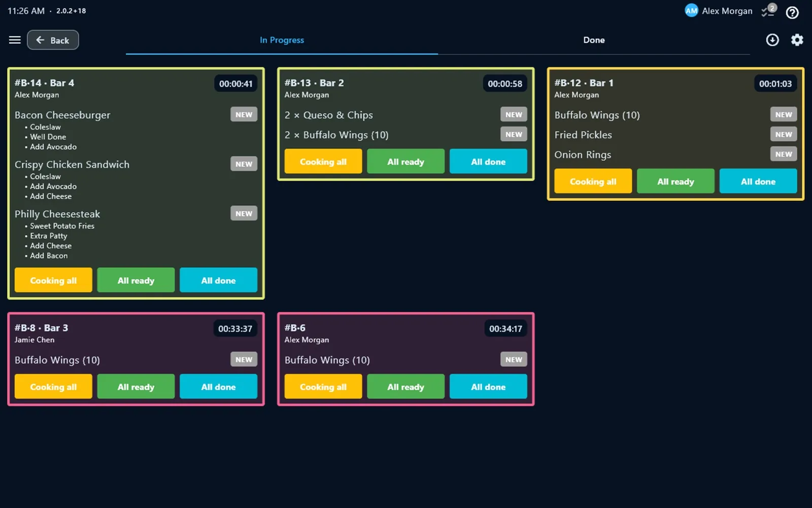Screen dimensions: 812x508
Task: Click All ready on order B-13
Action: coord(405,162)
